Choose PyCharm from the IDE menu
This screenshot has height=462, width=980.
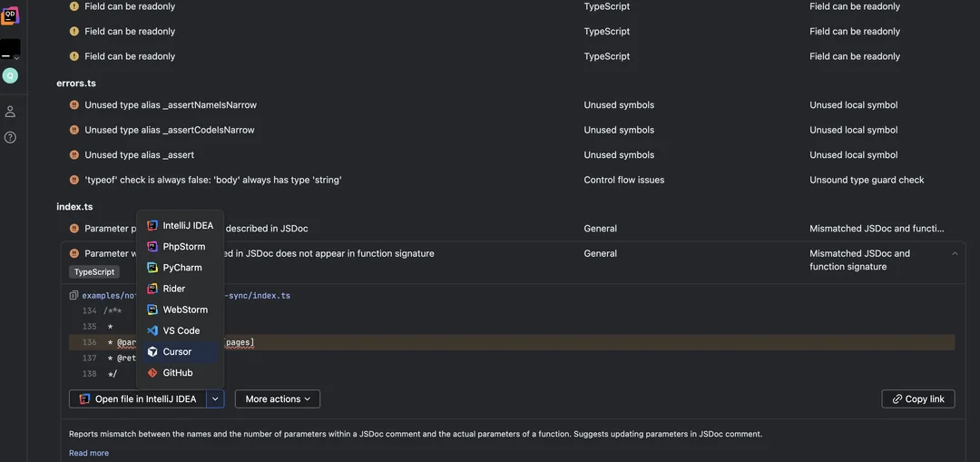180,268
